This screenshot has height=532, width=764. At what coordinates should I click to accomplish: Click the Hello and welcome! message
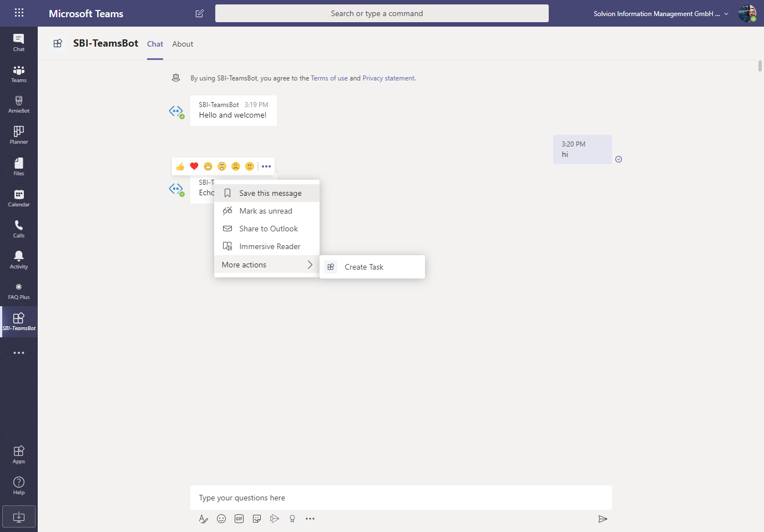coord(234,110)
